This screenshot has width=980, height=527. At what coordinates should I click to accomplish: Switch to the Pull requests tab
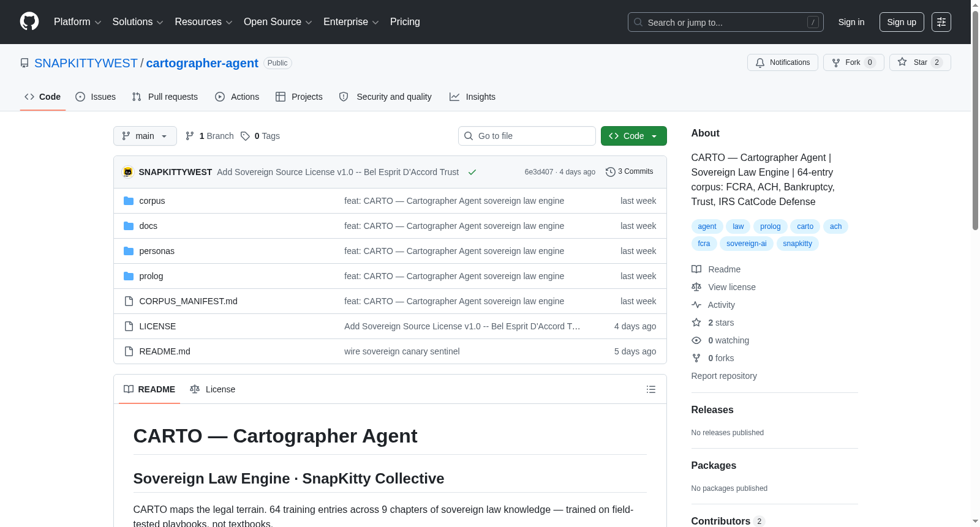[x=165, y=97]
